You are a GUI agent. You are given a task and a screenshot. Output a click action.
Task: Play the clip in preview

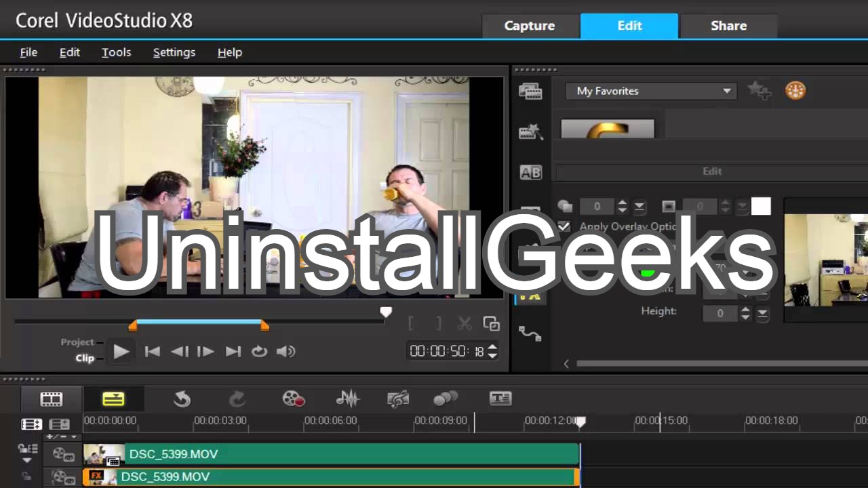[x=121, y=351]
